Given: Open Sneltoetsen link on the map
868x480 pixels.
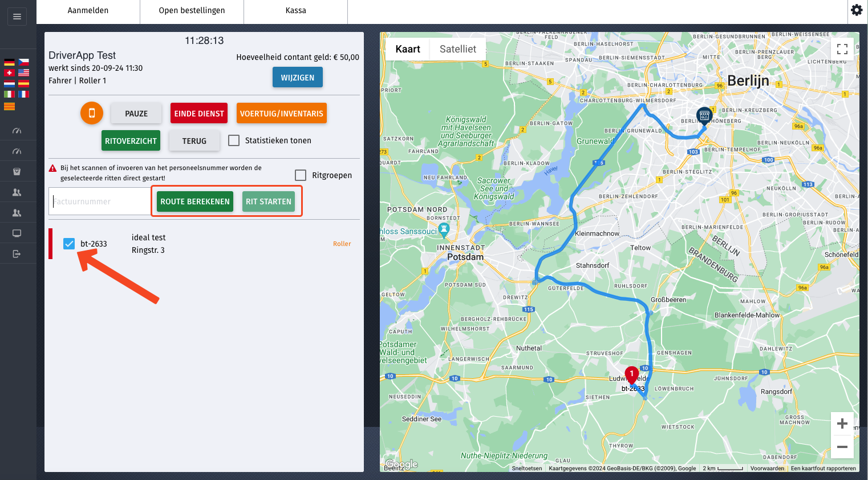Looking at the screenshot, I should pos(527,468).
